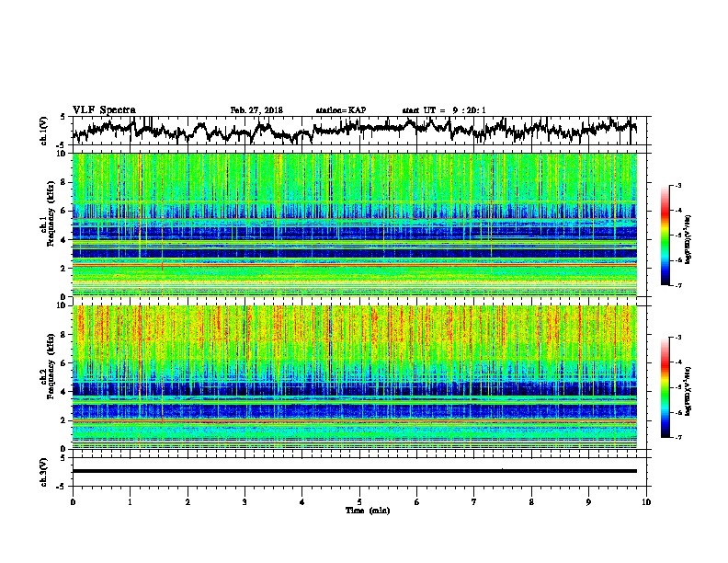Click the ch.2 "Frequency (kHz)" axis label
Image resolution: width=728 pixels, height=563 pixels.
(51, 366)
